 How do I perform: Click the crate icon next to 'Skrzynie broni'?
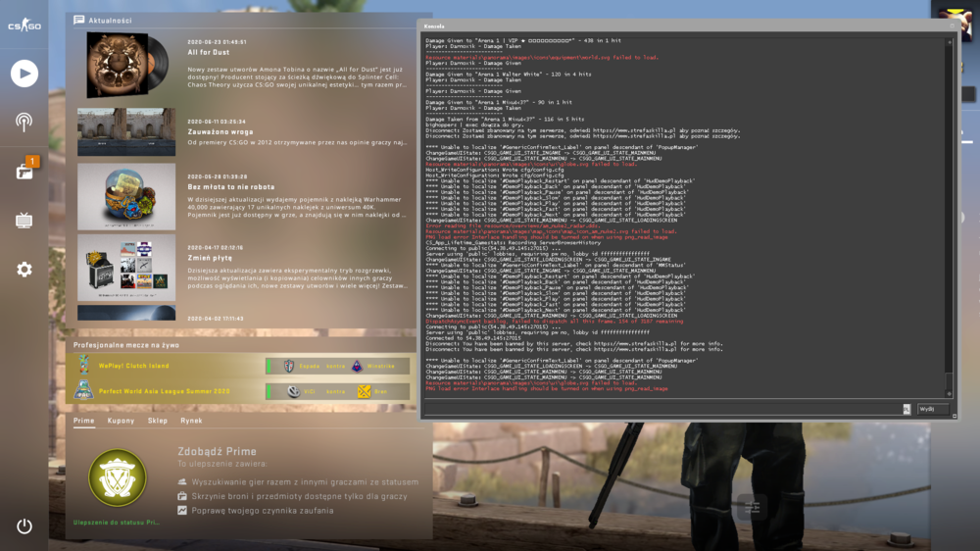(182, 496)
